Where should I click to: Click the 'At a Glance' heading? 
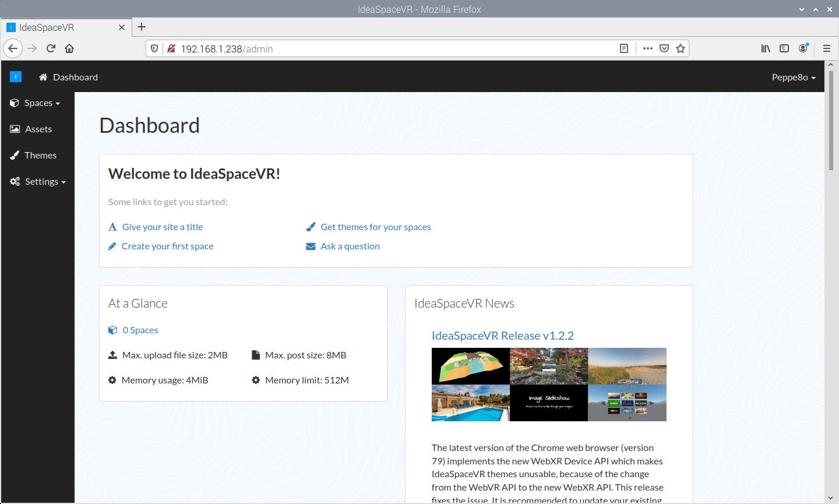pos(138,304)
